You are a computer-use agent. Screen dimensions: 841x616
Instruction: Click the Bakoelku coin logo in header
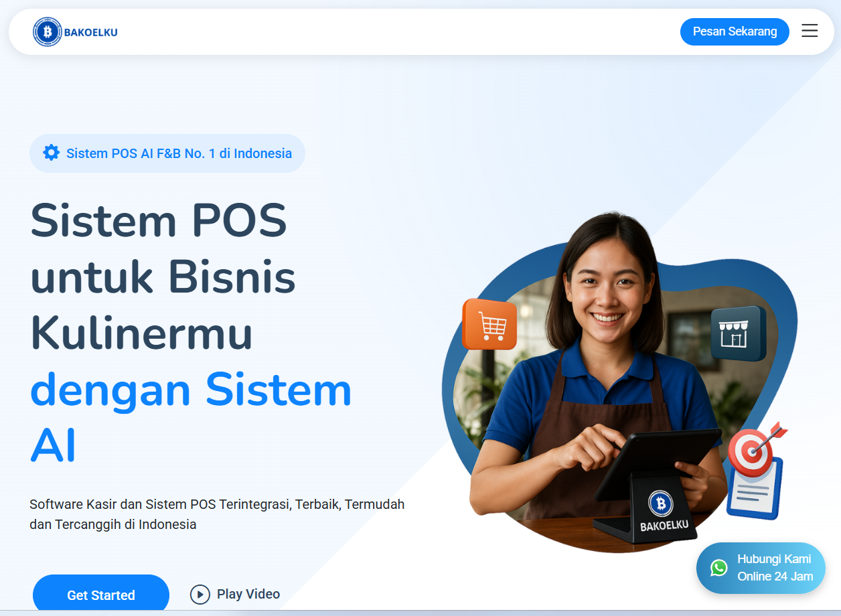click(47, 32)
